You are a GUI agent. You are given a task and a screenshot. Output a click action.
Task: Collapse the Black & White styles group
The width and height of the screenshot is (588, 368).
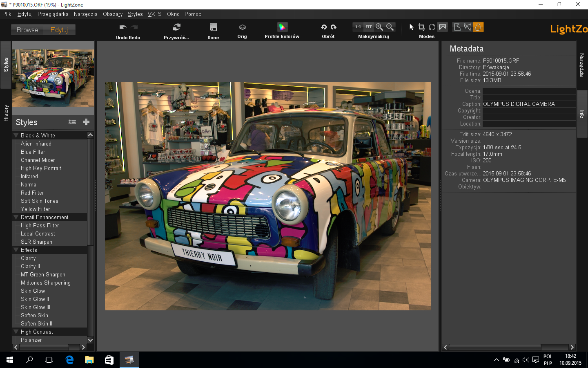(16, 135)
